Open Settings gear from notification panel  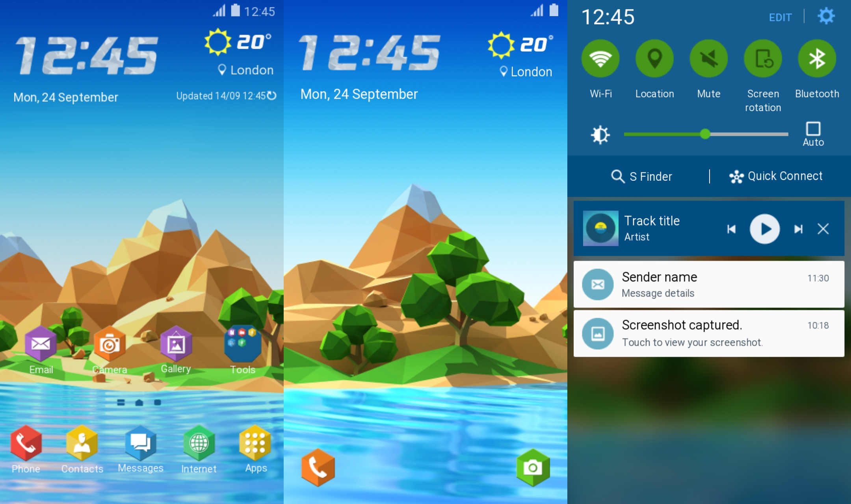tap(827, 16)
